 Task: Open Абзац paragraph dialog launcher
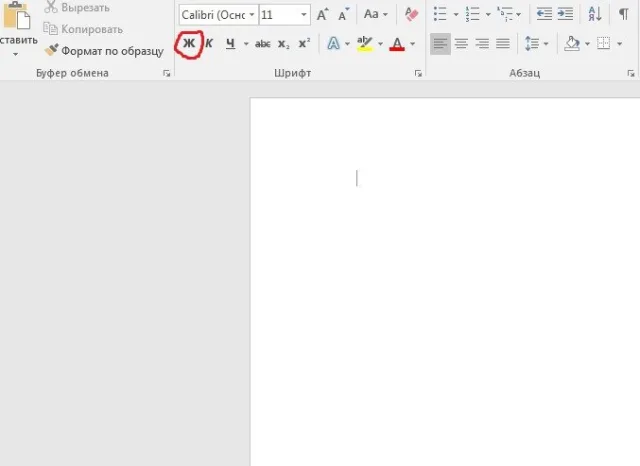click(x=631, y=73)
